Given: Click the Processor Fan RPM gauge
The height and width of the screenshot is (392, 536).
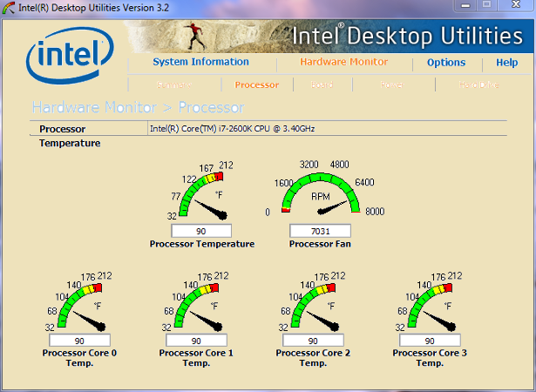Looking at the screenshot, I should (320, 195).
